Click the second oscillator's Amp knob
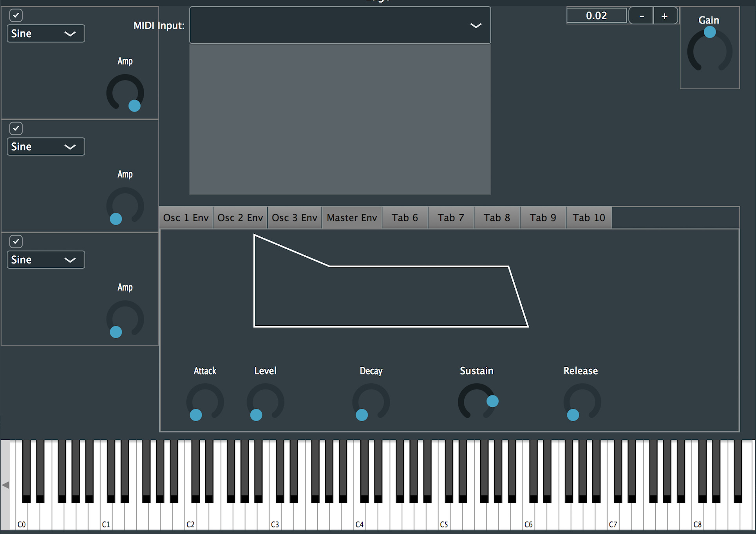Image resolution: width=756 pixels, height=534 pixels. point(125,206)
